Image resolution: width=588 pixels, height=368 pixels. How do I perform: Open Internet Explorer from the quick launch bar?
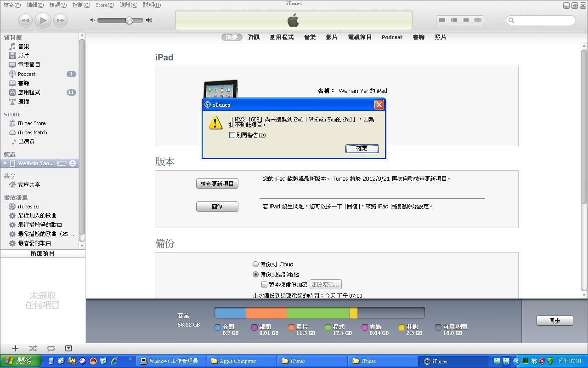pyautogui.click(x=114, y=361)
